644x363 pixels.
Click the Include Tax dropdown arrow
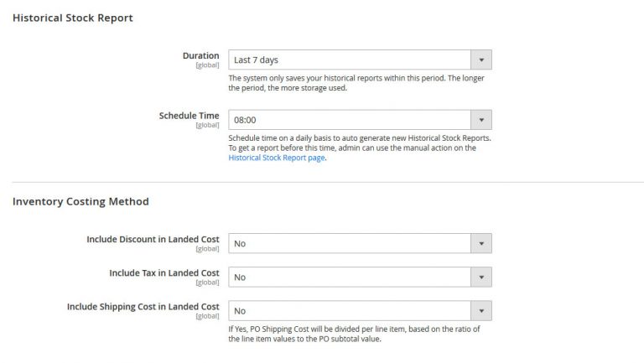pos(480,277)
